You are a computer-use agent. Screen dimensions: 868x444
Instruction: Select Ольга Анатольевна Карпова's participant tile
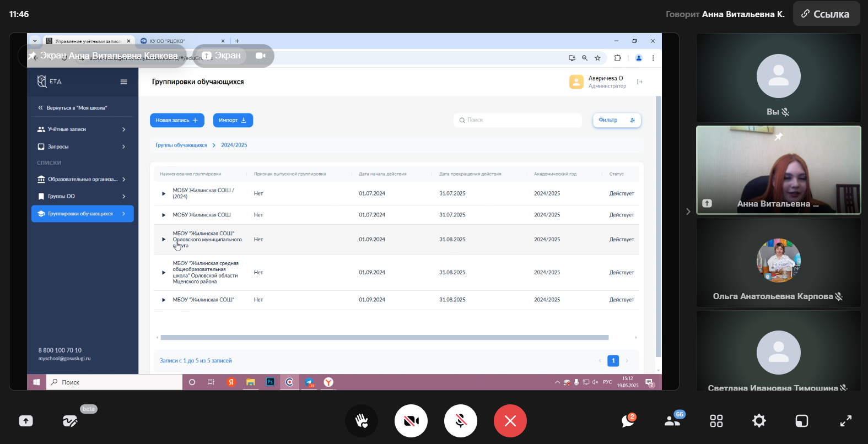(778, 263)
